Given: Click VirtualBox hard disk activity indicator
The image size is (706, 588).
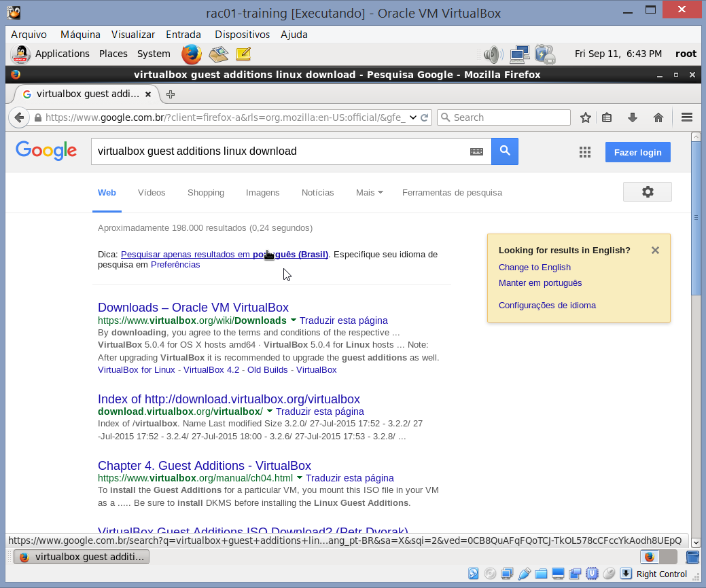Looking at the screenshot, I should (x=473, y=574).
